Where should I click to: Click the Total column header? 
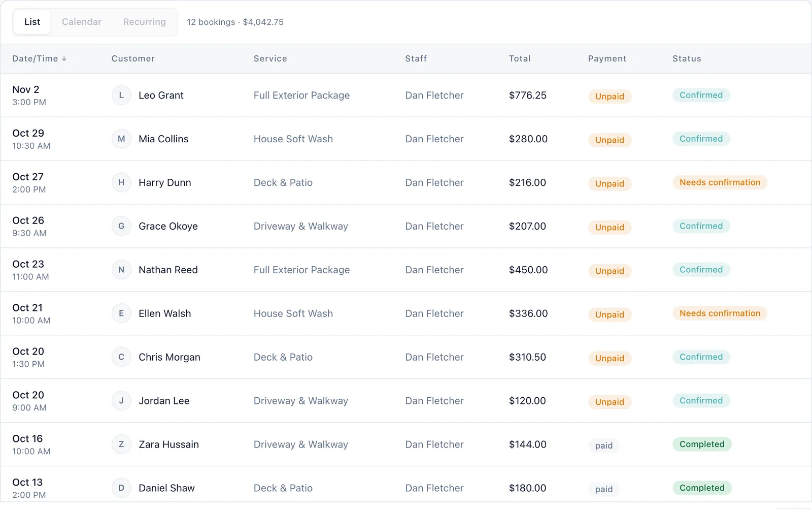coord(520,58)
